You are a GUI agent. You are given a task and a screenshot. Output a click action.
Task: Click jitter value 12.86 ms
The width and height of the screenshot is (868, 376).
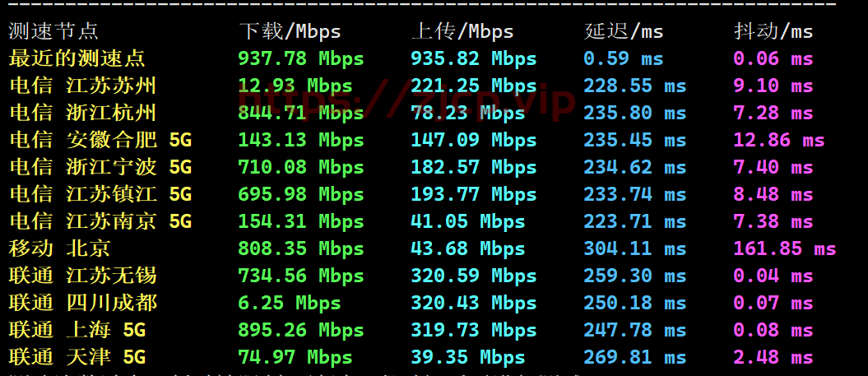point(779,140)
